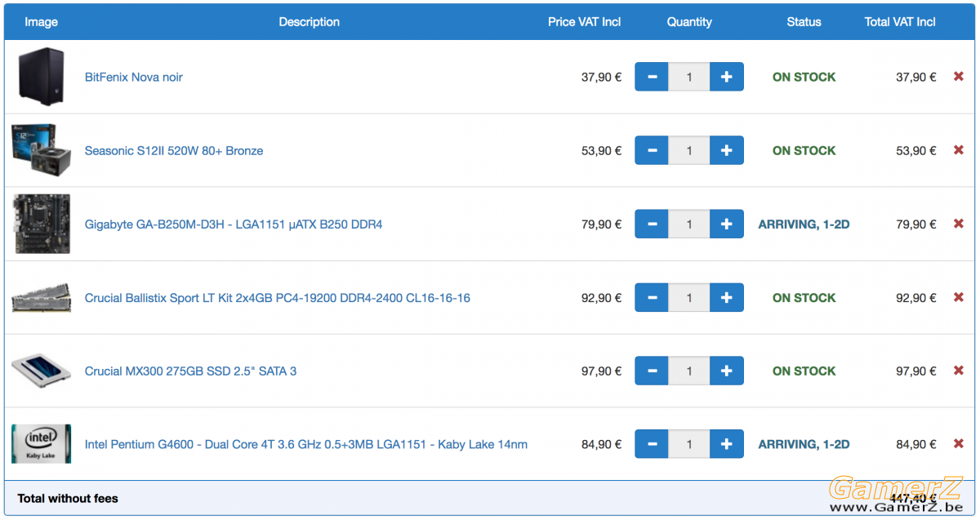Click the Status column header
Image resolution: width=980 pixels, height=520 pixels.
[x=804, y=22]
